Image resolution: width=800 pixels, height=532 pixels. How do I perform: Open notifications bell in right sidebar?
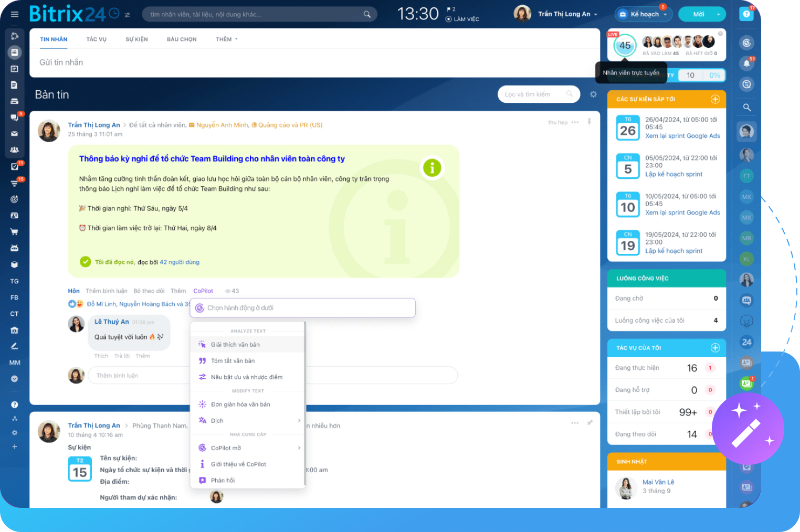pos(746,64)
